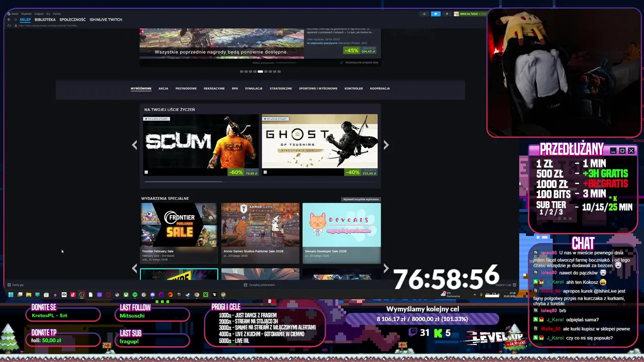Open the ISHINLIVE TWITCH profile tab
This screenshot has height=362, width=644.
pyautogui.click(x=106, y=20)
